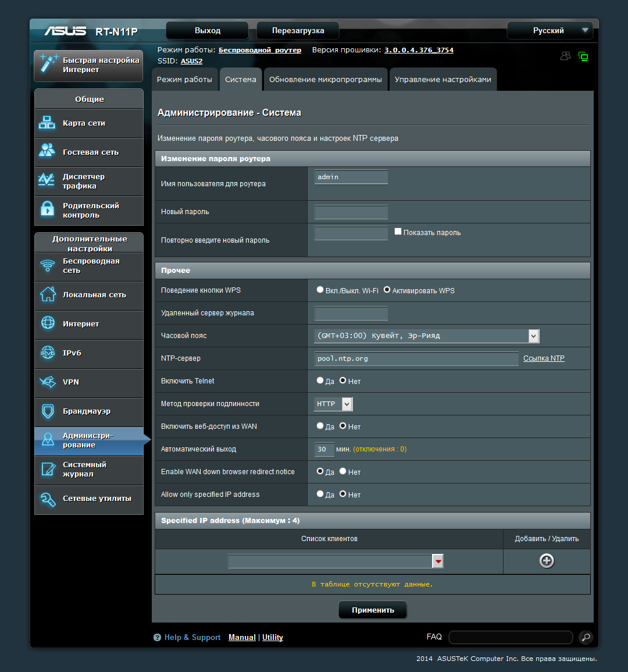
Task: Click the NTP-сервер input field
Action: pos(416,358)
